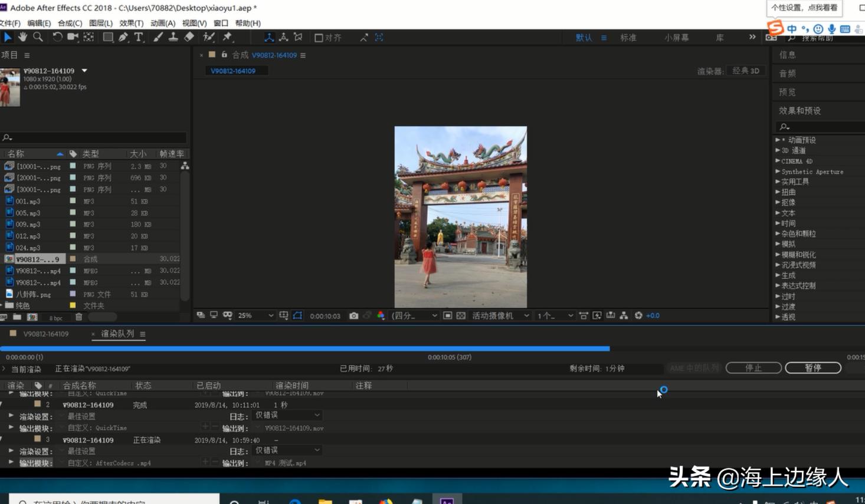Select the Pen tool
The width and height of the screenshot is (865, 504).
point(123,37)
